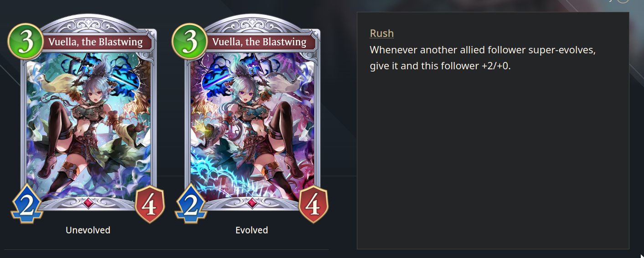
Task: Click the Evolved card name banner
Action: click(x=258, y=42)
